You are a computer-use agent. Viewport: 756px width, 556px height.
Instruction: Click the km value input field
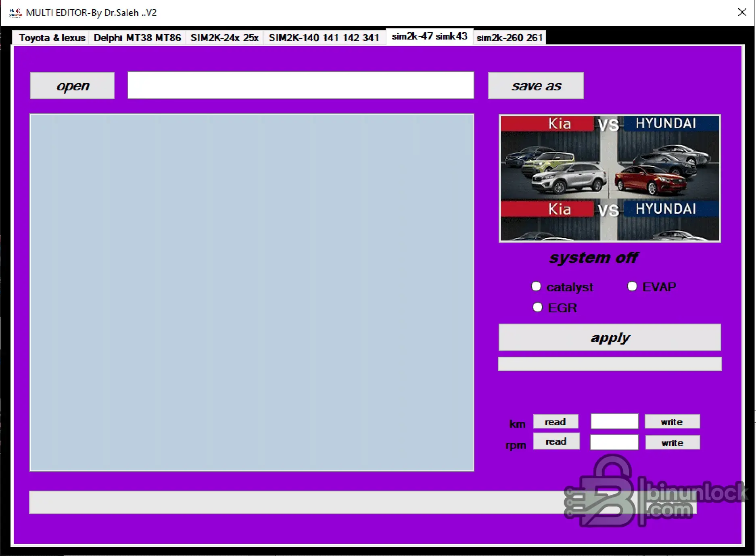point(615,421)
